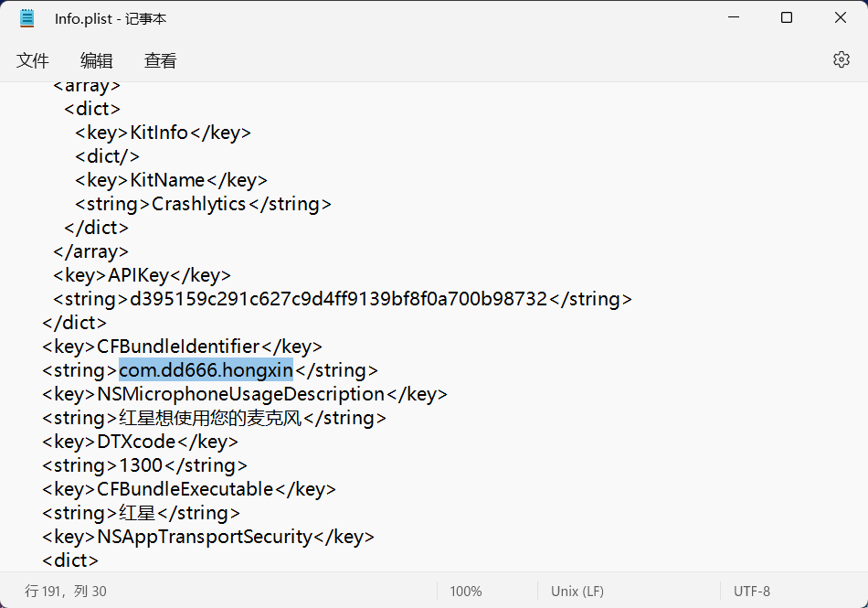The image size is (868, 608).
Task: Close the Info.plist Notepad window
Action: tap(841, 18)
